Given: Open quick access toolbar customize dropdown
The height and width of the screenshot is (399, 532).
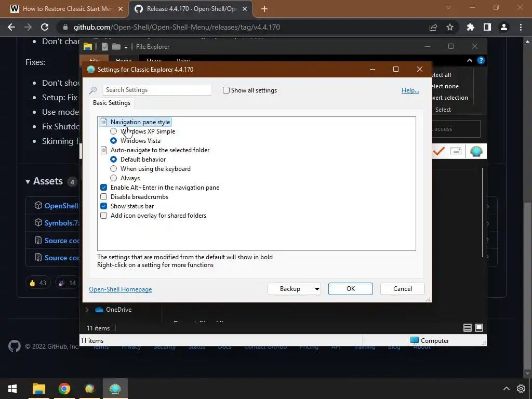Looking at the screenshot, I should click(x=126, y=47).
